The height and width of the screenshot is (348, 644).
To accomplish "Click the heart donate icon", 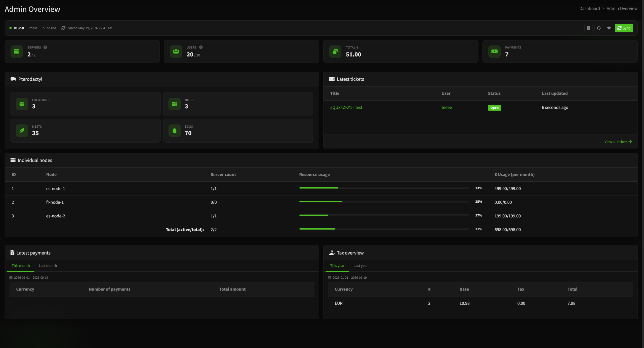I will [x=609, y=28].
